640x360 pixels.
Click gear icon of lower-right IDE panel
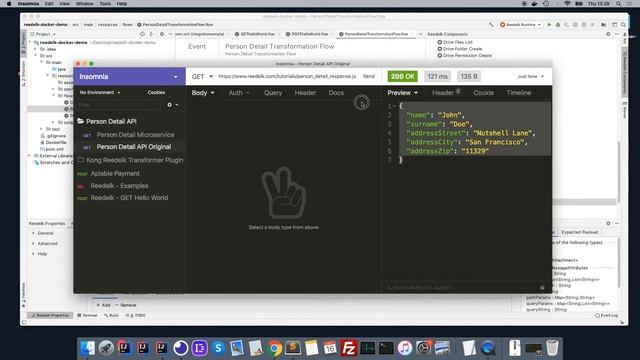pos(608,223)
